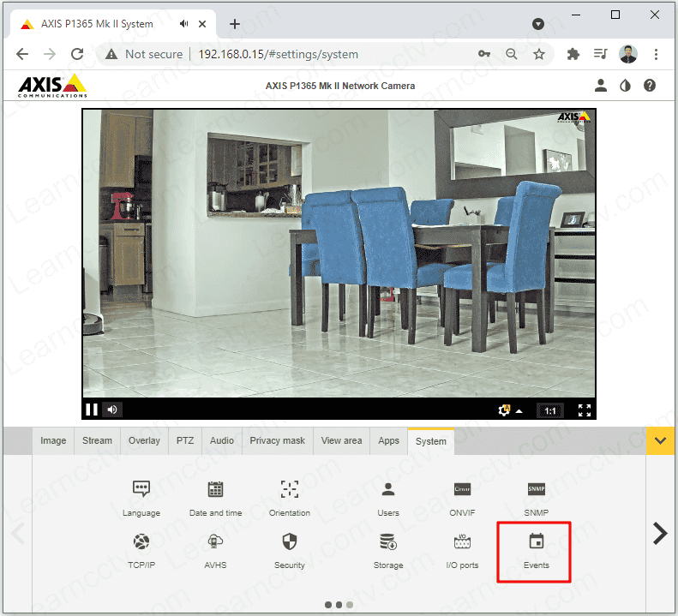Toggle the contrast theme icon

[x=625, y=86]
